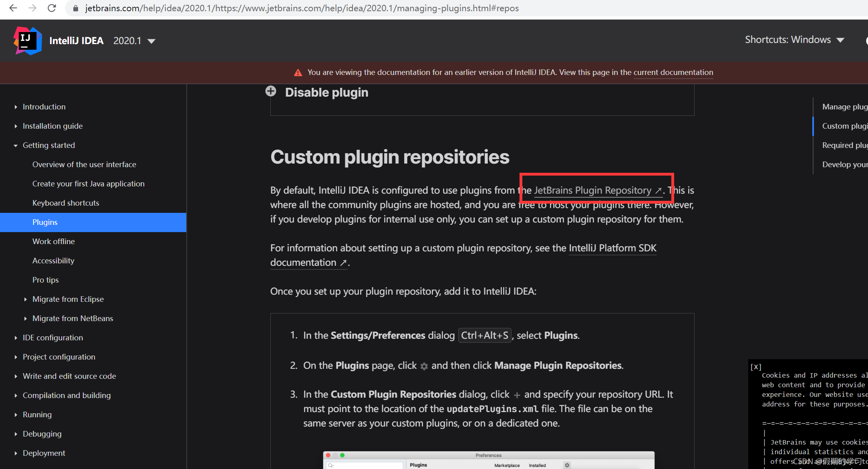
Task: Jump to Manage plugins in page outline
Action: pos(845,107)
